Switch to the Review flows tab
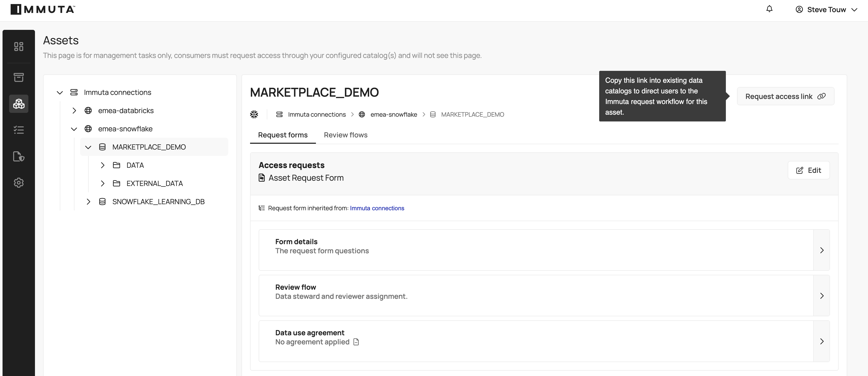Viewport: 868px width, 376px height. pos(345,135)
